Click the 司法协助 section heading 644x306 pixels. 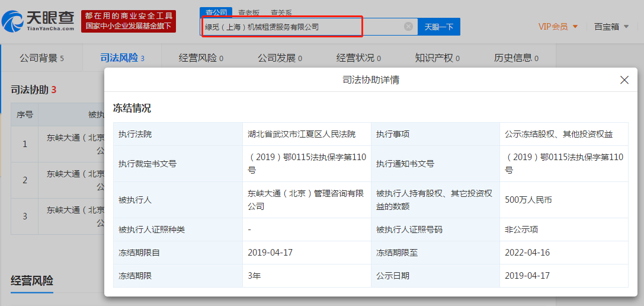point(33,90)
